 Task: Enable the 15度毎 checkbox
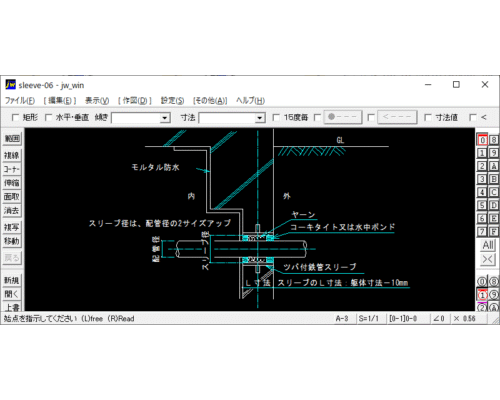tap(276, 117)
